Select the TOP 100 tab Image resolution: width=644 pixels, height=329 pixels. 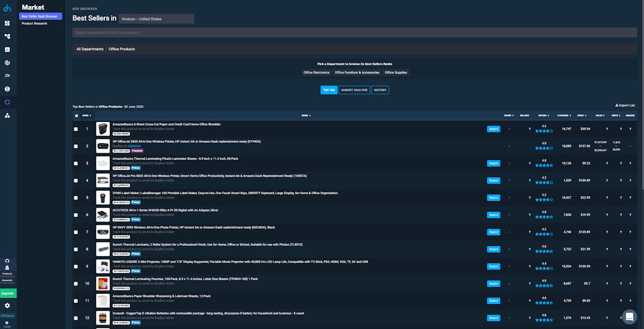click(329, 90)
